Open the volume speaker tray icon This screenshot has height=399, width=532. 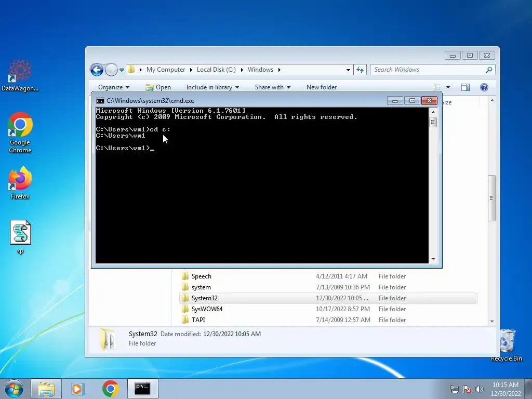tap(480, 390)
